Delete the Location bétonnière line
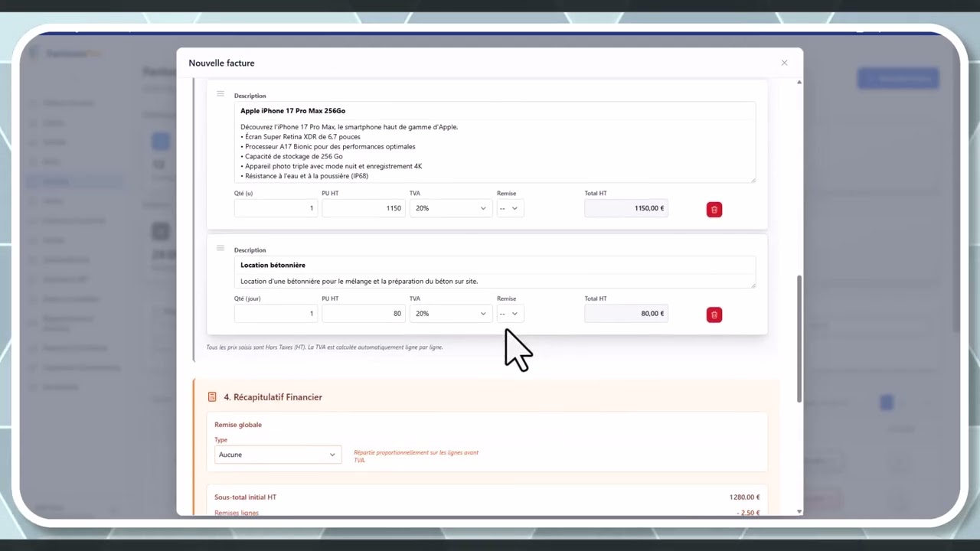 [x=714, y=315]
